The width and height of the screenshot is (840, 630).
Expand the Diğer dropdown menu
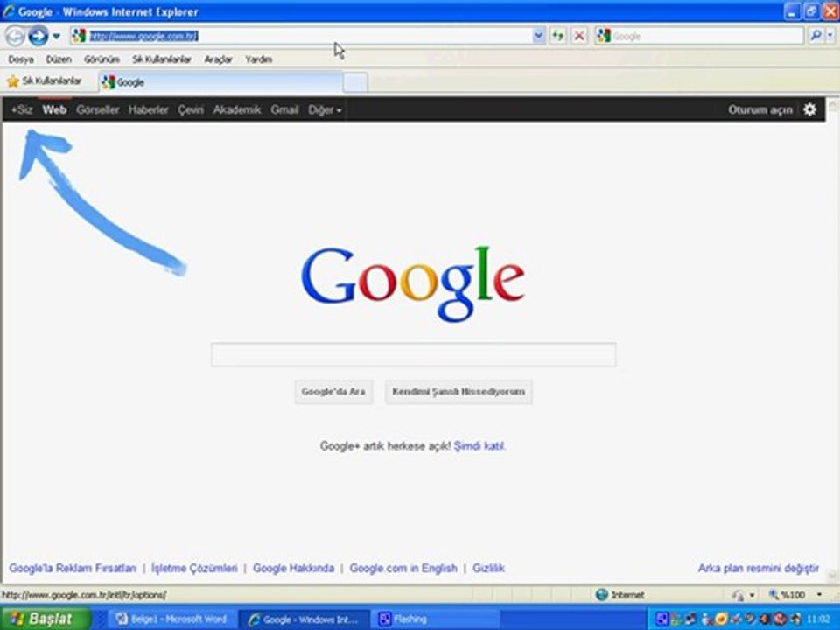pyautogui.click(x=325, y=110)
